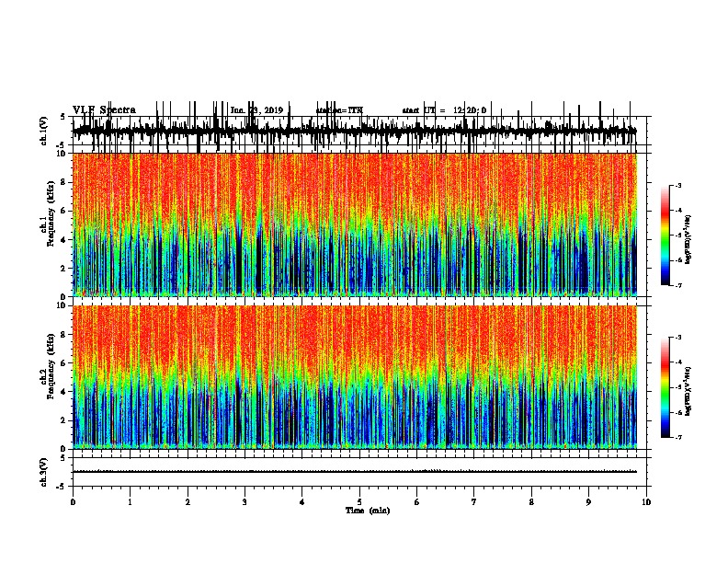Screen dimensions: 728x563
Task: Click the time axis tick label 3
Action: pyautogui.click(x=245, y=502)
